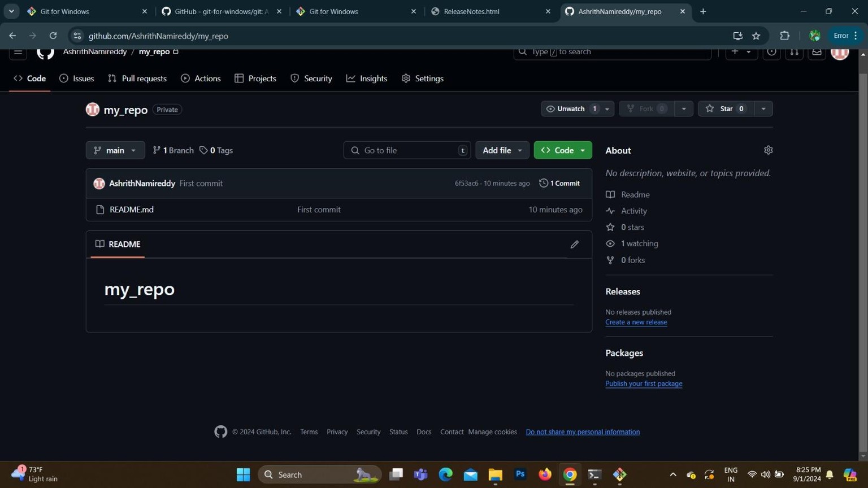Click the GitHub logo in the page header

45,53
